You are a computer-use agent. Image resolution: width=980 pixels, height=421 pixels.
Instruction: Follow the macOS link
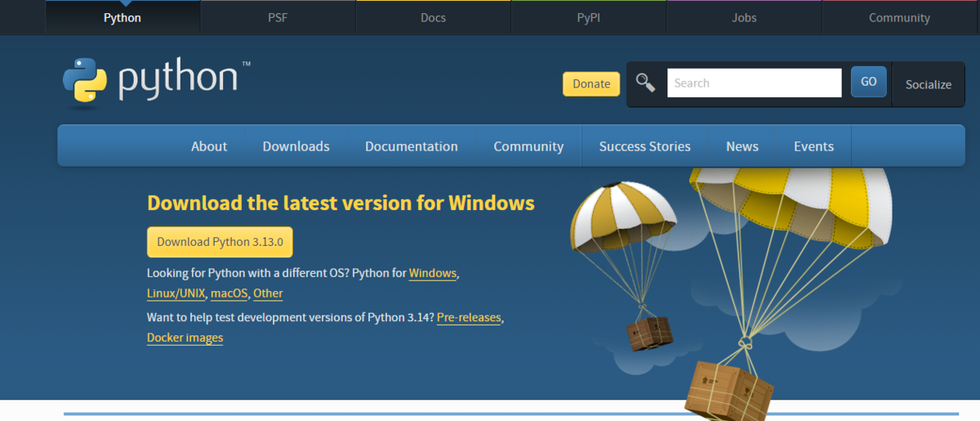pos(229,293)
